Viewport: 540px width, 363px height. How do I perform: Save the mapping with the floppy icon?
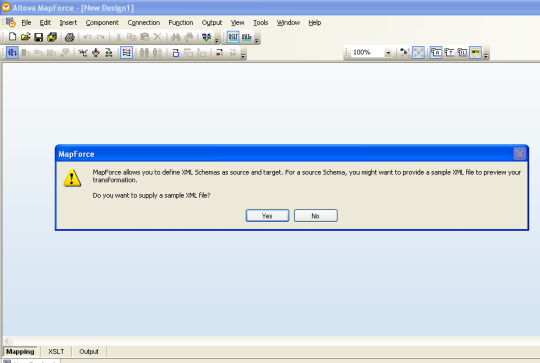[x=39, y=37]
